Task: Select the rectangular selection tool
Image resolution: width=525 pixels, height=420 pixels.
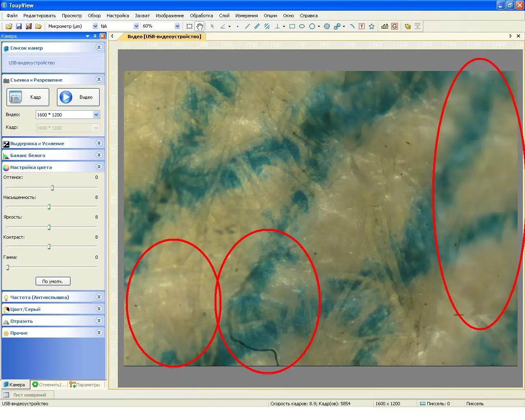Action: point(189,26)
